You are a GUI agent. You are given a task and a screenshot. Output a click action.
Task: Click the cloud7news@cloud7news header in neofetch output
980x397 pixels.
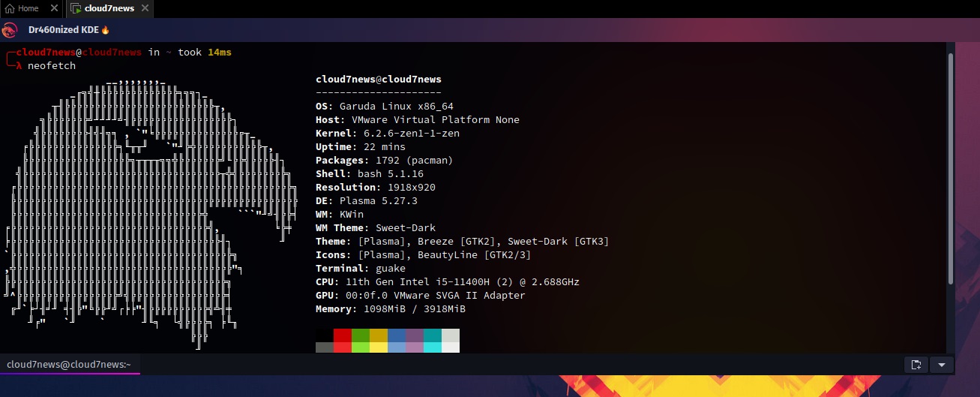click(x=379, y=80)
